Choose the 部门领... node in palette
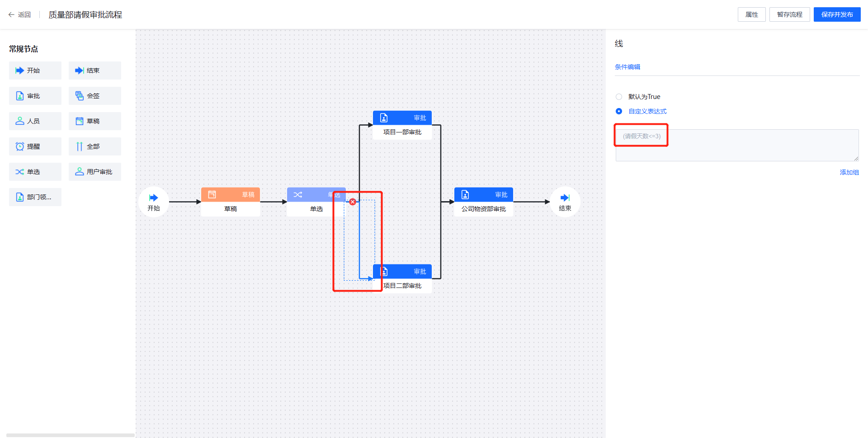This screenshot has height=438, width=868. coord(35,197)
